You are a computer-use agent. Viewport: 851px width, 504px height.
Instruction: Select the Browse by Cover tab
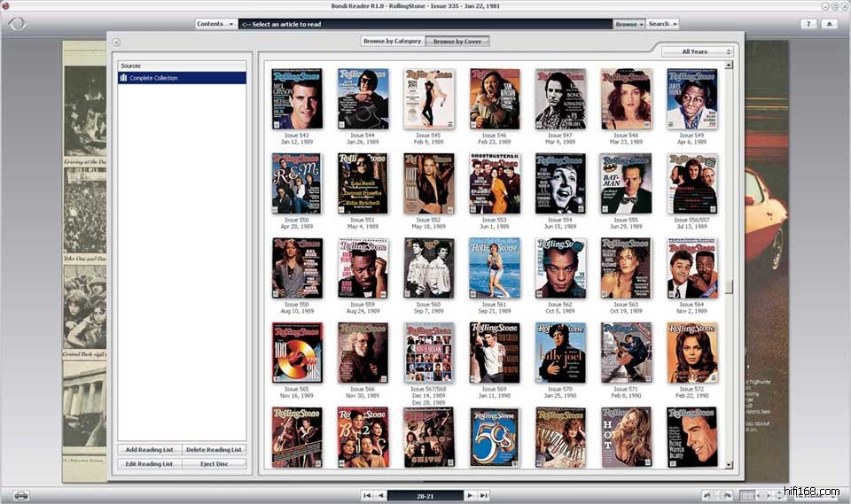point(458,41)
